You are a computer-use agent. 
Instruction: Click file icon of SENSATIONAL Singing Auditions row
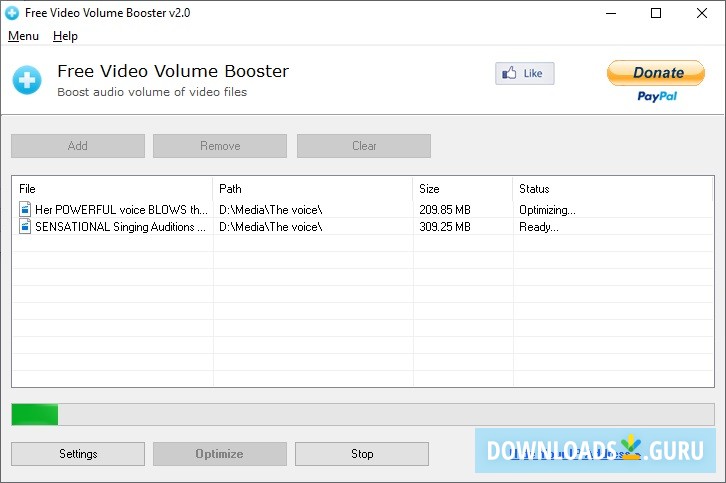(x=25, y=226)
